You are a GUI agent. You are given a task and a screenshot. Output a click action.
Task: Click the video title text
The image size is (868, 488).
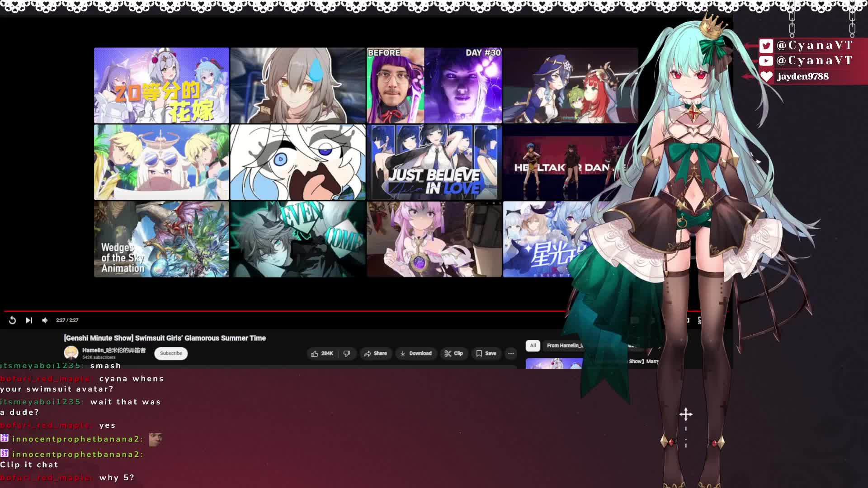pos(165,338)
